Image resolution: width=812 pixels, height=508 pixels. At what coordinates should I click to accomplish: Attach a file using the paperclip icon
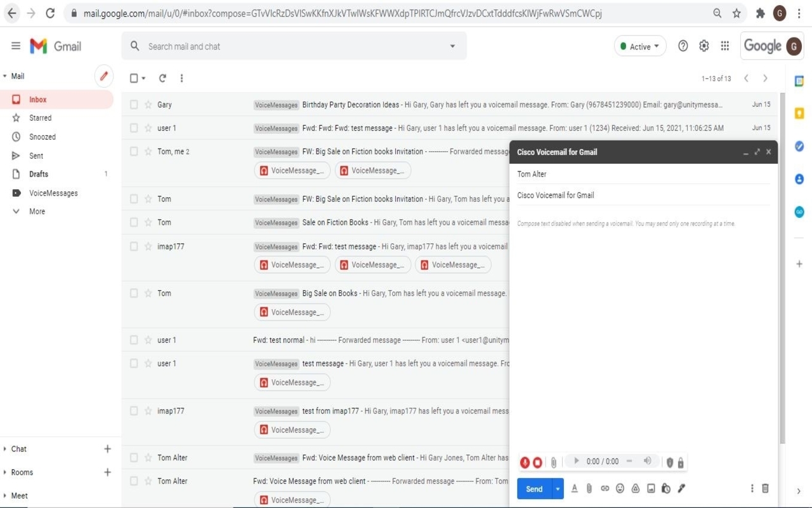[x=589, y=488]
